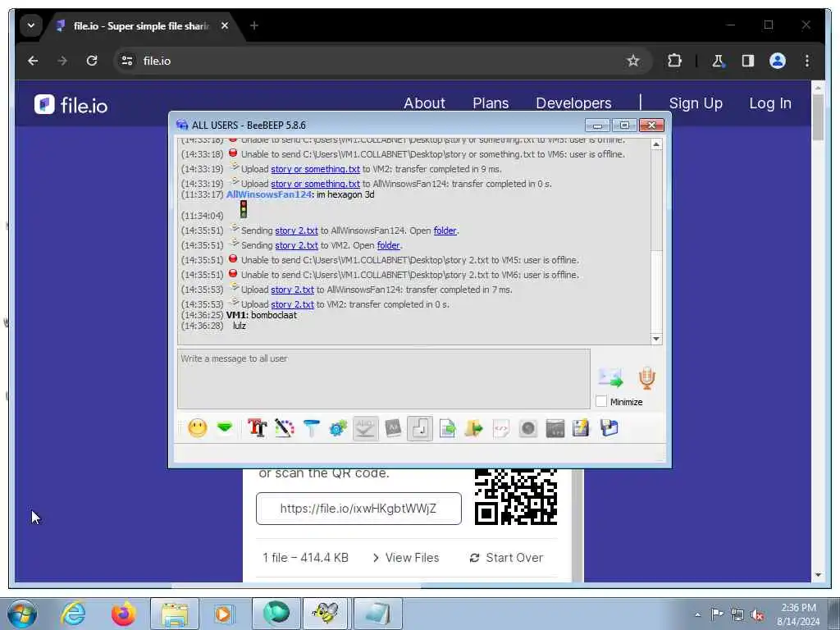Click the blue filter message tool icon

311,428
